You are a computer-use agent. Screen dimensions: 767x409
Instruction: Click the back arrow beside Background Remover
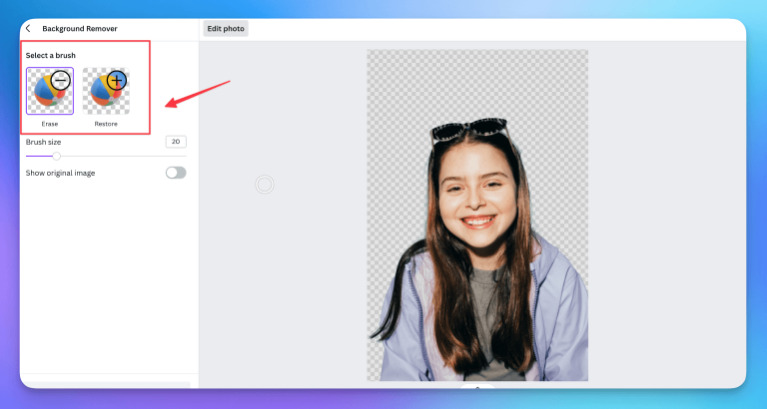pos(28,29)
